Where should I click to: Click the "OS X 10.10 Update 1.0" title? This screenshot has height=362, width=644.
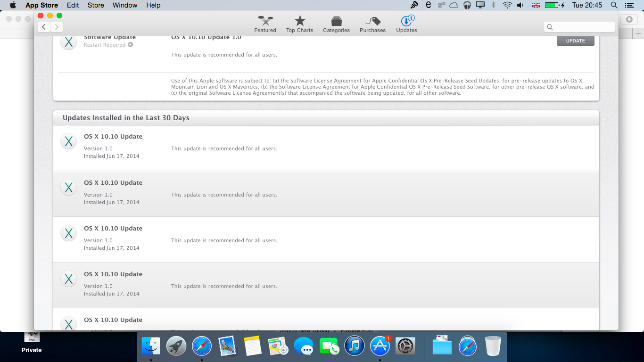coord(206,37)
